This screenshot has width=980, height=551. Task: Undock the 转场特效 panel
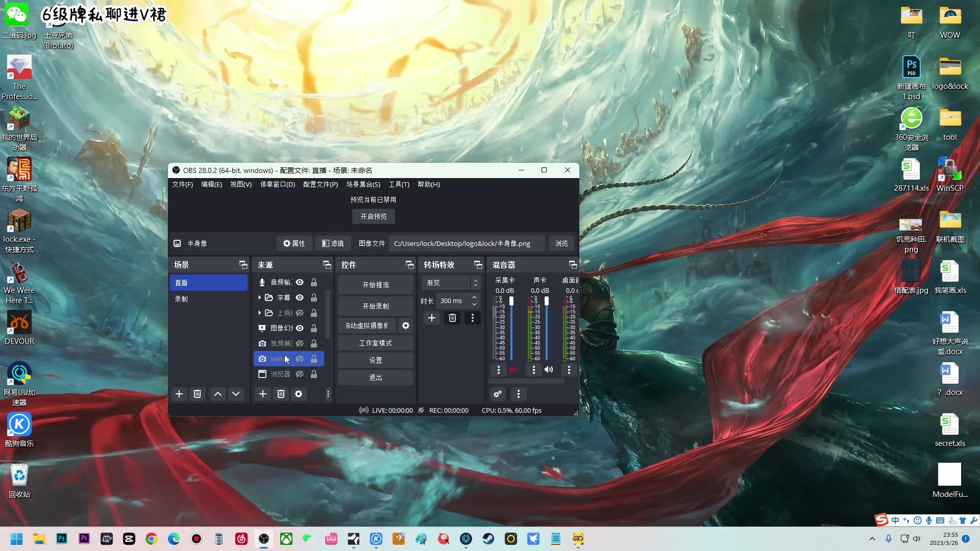coord(478,265)
